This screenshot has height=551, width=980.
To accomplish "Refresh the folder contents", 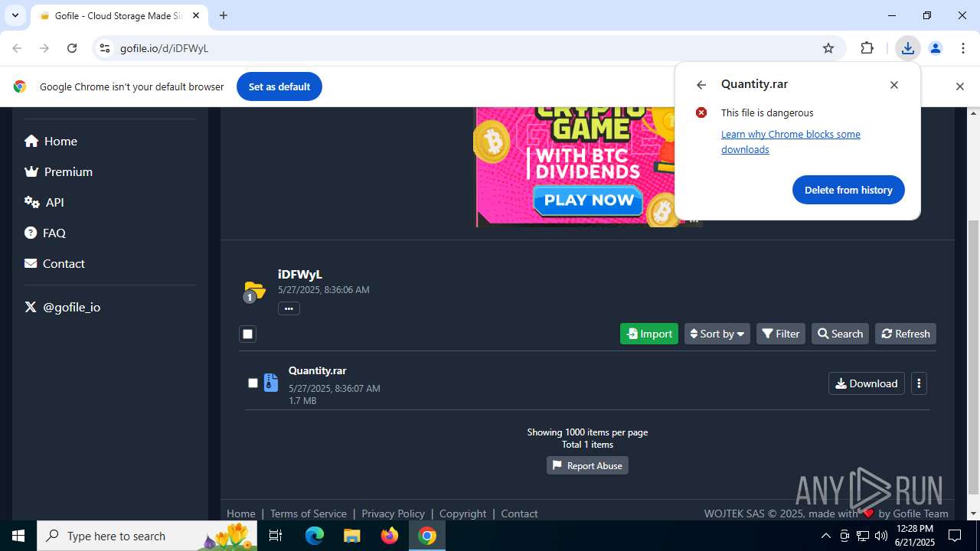I will 906,334.
